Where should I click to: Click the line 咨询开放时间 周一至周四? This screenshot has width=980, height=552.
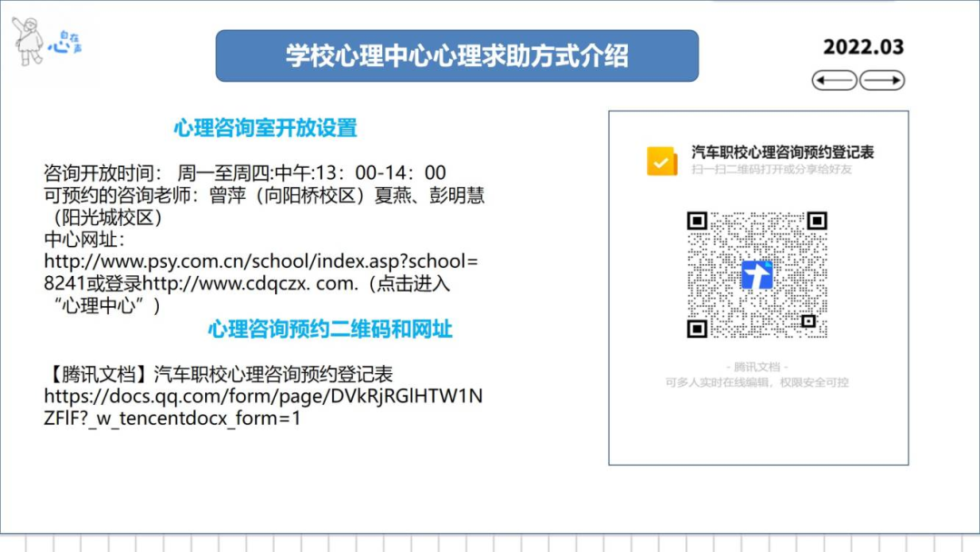[244, 172]
